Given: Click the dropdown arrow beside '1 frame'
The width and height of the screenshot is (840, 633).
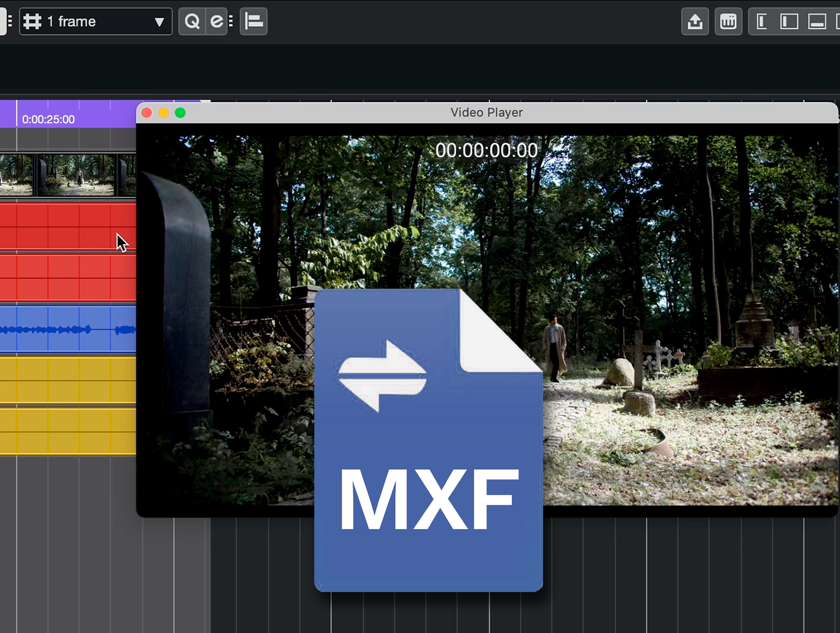Looking at the screenshot, I should (159, 22).
